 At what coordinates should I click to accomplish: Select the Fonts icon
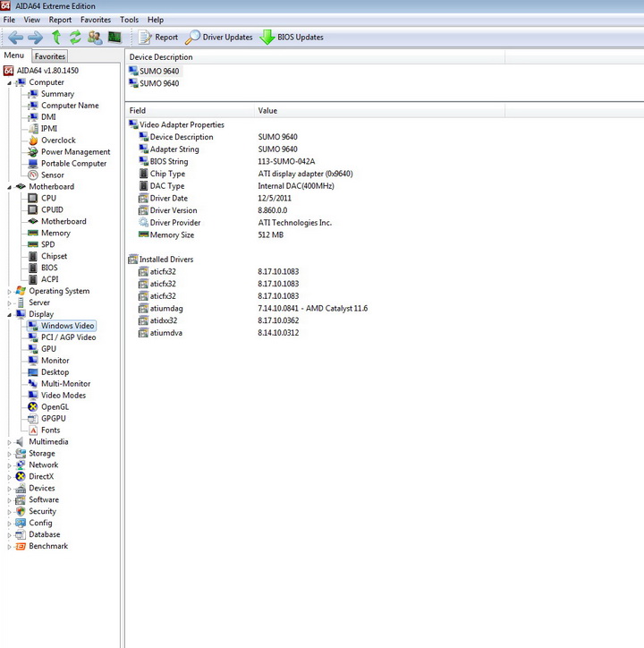(x=33, y=431)
